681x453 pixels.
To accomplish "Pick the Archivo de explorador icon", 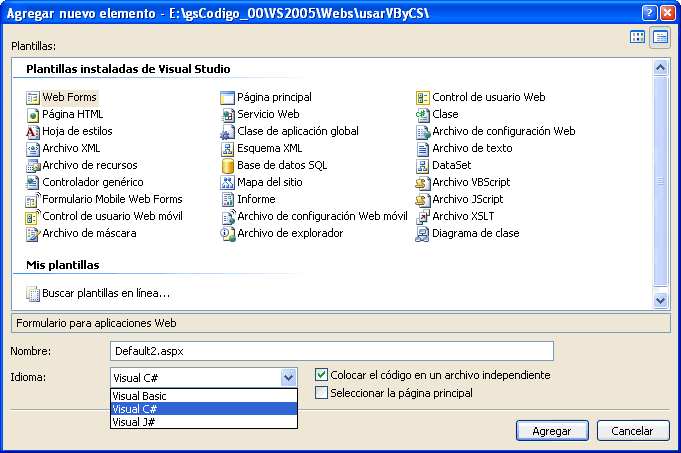I will coord(228,234).
